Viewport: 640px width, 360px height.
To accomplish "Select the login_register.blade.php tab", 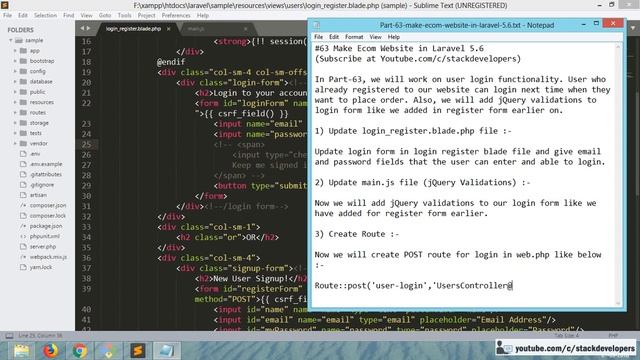I will pyautogui.click(x=133, y=29).
